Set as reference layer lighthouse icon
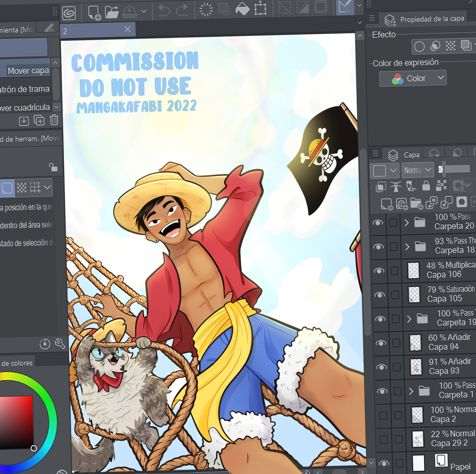The image size is (476, 474). pos(396,186)
